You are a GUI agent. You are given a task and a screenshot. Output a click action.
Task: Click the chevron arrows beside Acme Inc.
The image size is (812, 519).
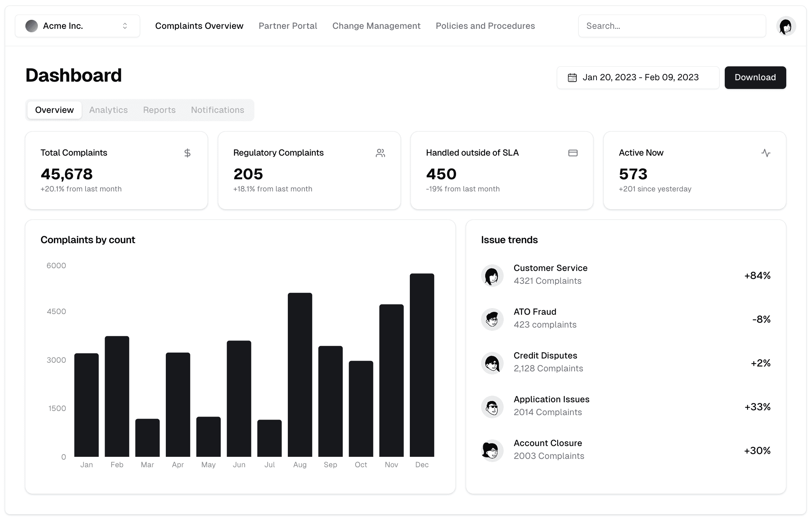pyautogui.click(x=125, y=26)
